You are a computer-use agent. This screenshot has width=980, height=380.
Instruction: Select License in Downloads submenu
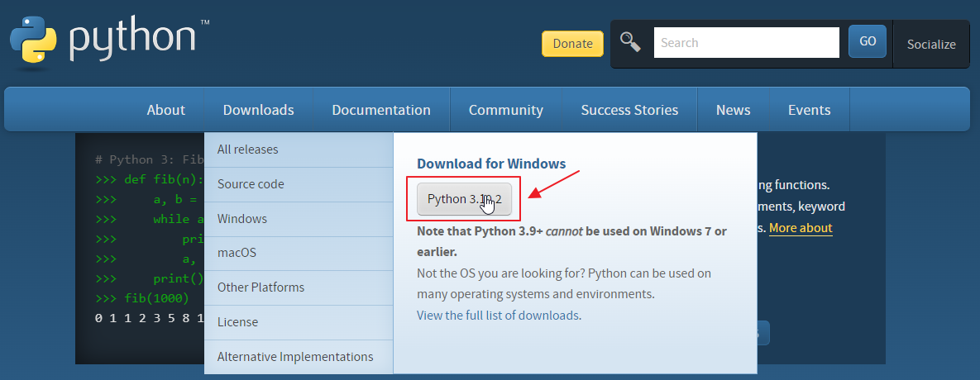pos(299,322)
